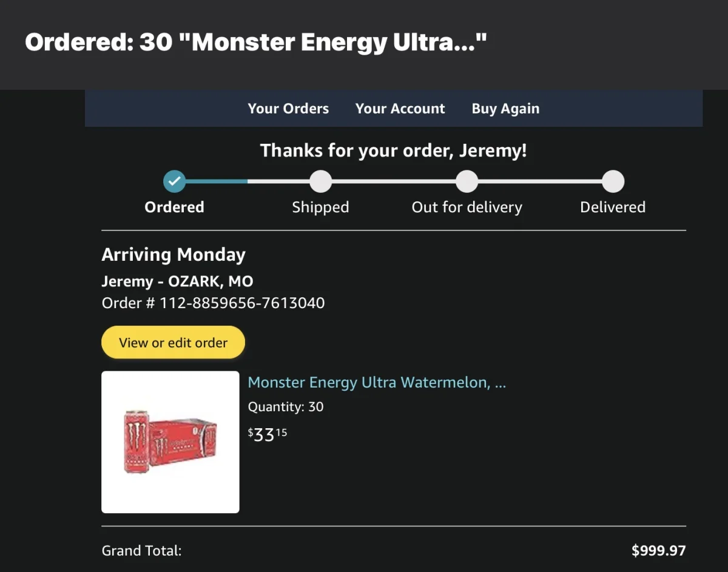Click the Grand Total amount $999.97
The image size is (728, 572).
(658, 551)
